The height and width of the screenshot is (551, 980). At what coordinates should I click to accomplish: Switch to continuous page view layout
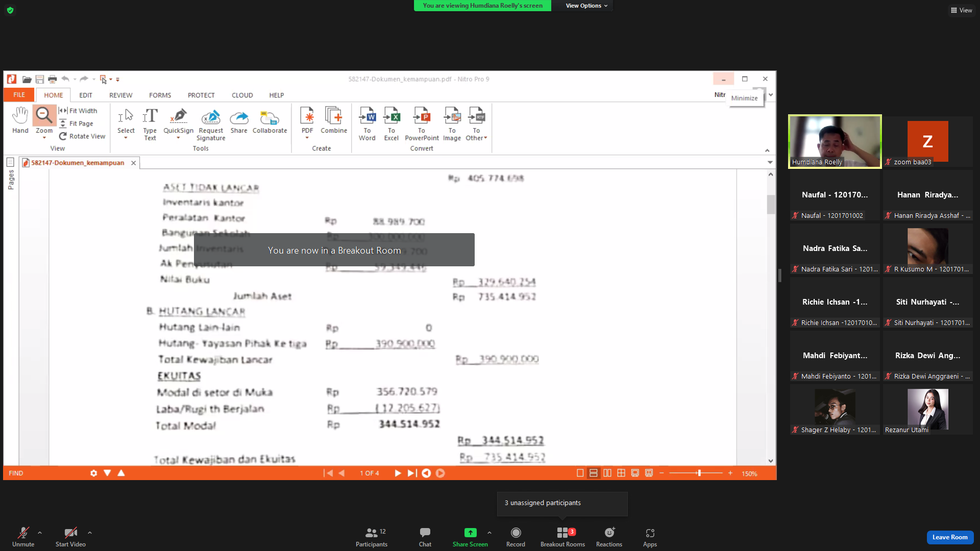click(594, 473)
